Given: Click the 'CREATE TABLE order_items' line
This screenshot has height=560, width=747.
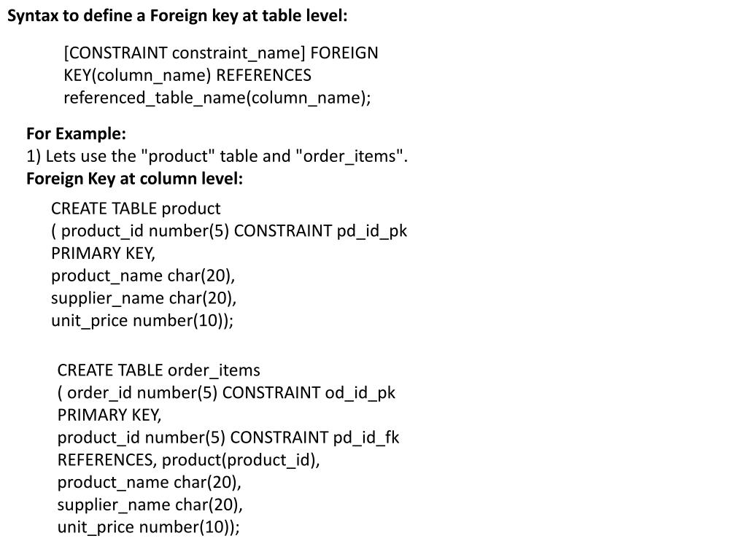Looking at the screenshot, I should pos(158,370).
